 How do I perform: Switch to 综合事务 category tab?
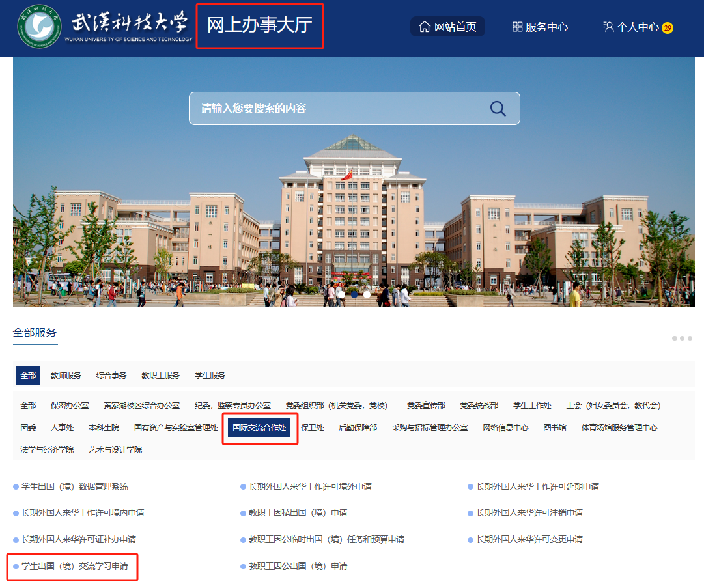point(111,376)
